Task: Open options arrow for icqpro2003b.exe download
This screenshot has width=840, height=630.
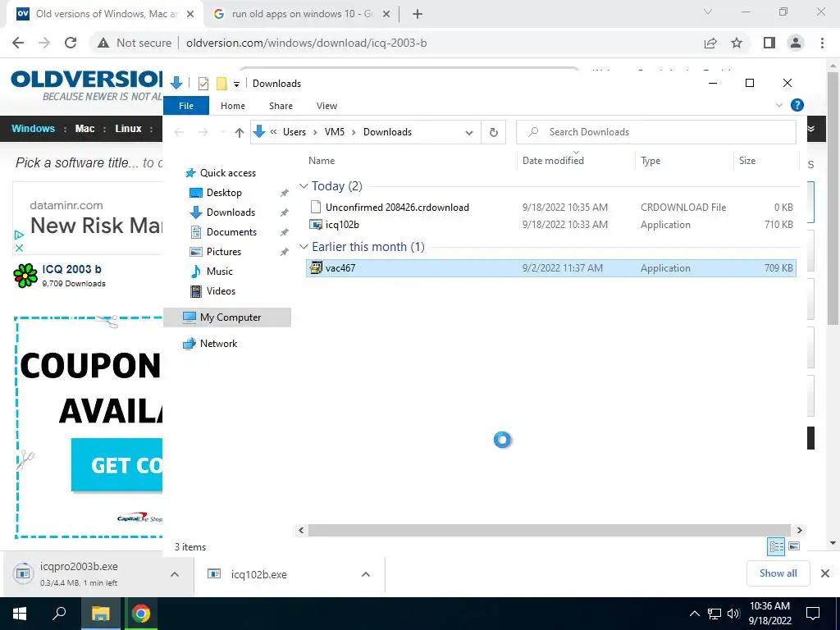Action: (x=175, y=574)
